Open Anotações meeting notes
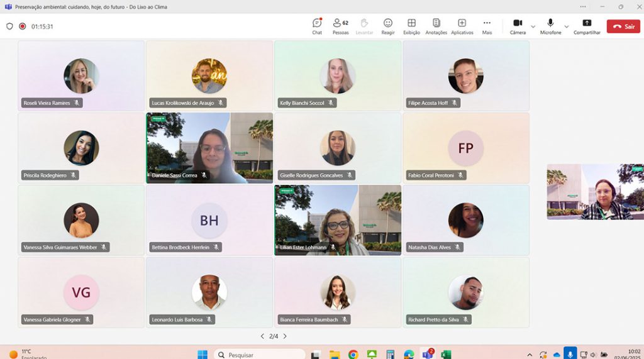 pyautogui.click(x=436, y=26)
